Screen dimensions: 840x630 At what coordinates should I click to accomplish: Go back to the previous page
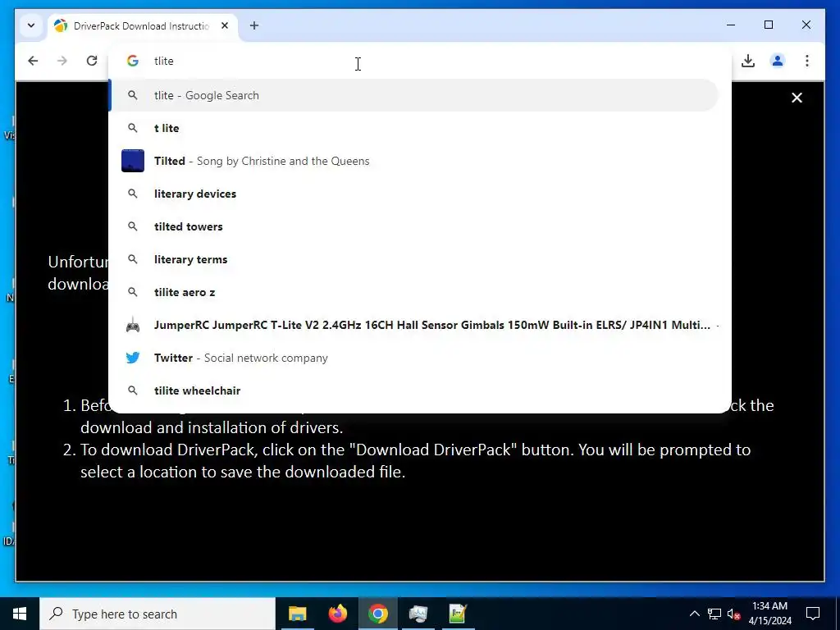[33, 61]
